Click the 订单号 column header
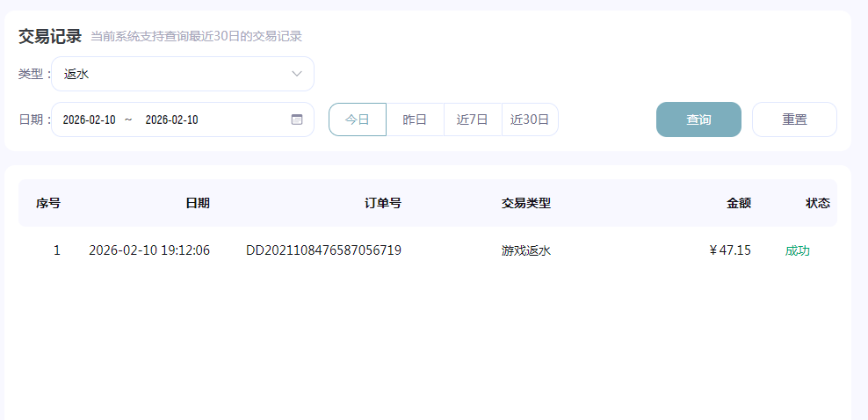This screenshot has height=420, width=868. (x=383, y=203)
